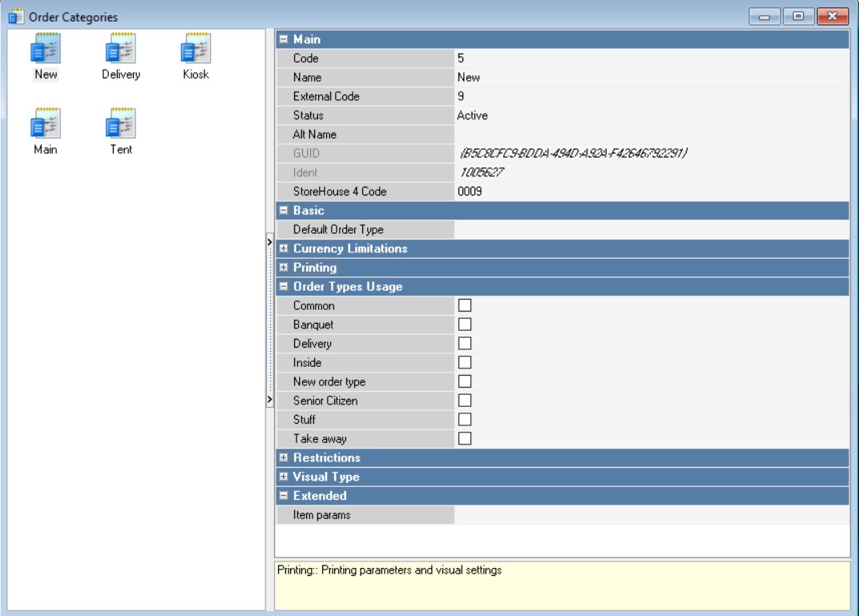Enable the Common order type checkbox
The width and height of the screenshot is (859, 616).
[465, 305]
